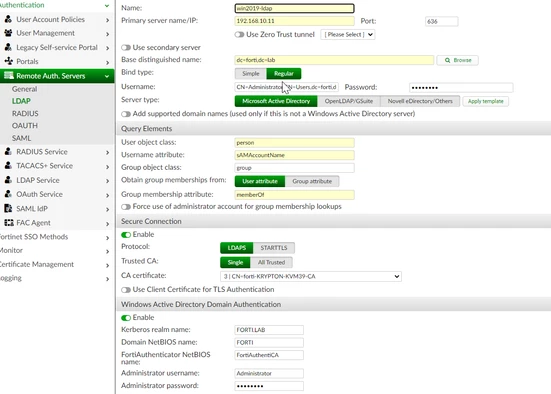The width and height of the screenshot is (551, 394).
Task: Click the User Account Policies icon
Action: (x=8, y=19)
